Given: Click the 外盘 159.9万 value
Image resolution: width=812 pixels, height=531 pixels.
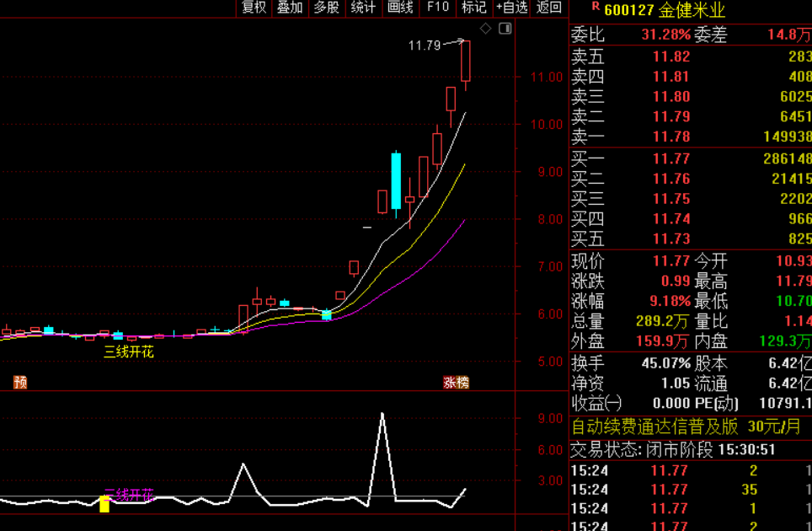Looking at the screenshot, I should (662, 341).
